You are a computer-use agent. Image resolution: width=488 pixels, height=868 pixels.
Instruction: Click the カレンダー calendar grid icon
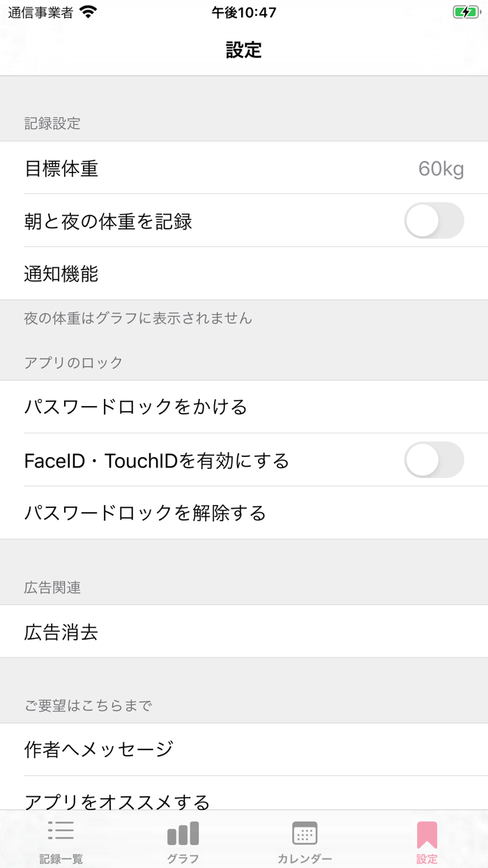coord(305,832)
